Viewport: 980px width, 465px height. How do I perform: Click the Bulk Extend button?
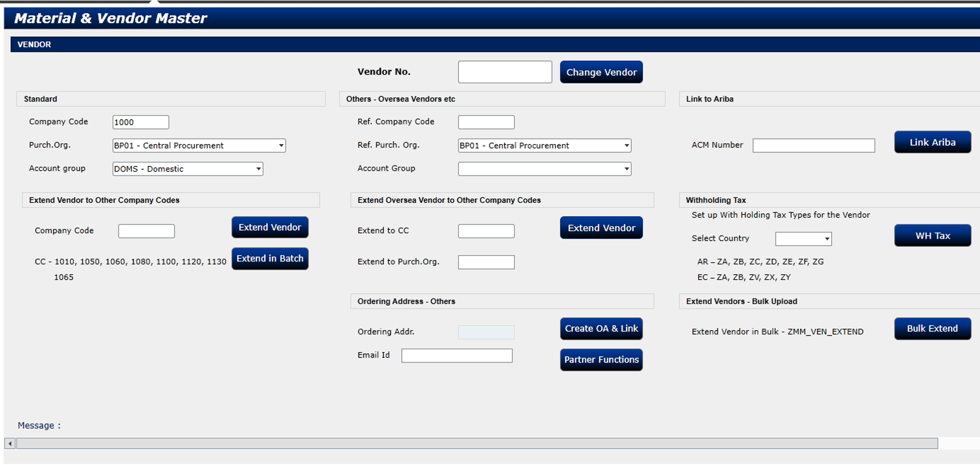(932, 329)
